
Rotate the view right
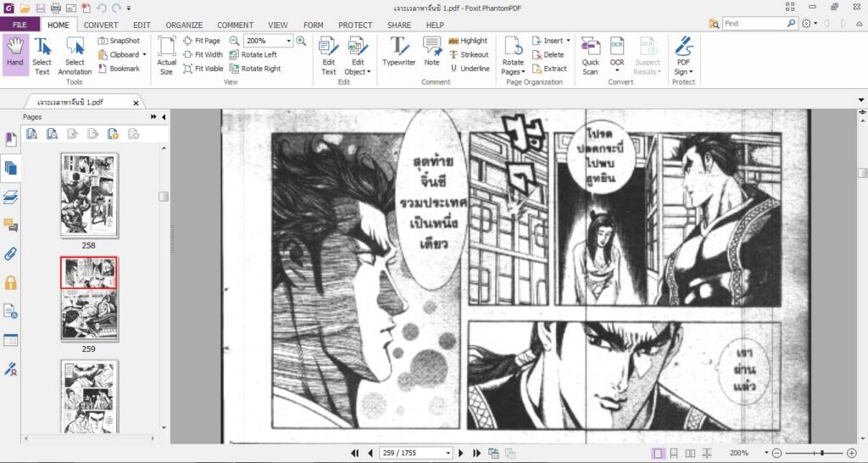(x=255, y=69)
